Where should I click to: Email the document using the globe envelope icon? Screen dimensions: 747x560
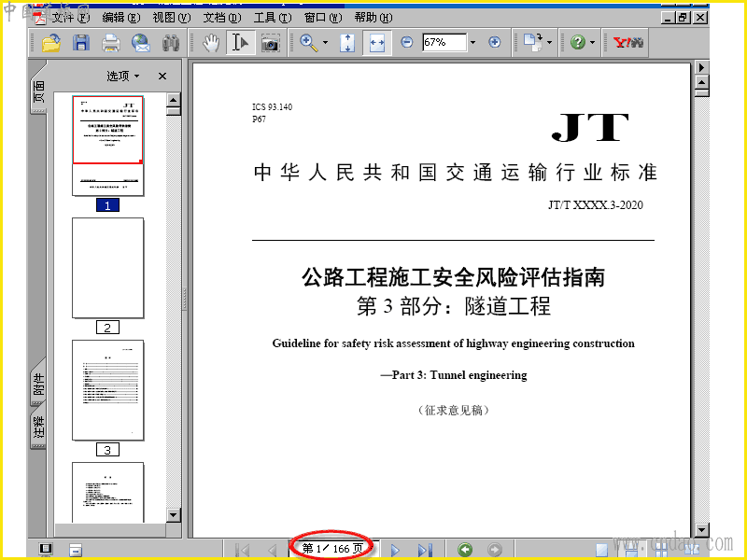[x=141, y=43]
